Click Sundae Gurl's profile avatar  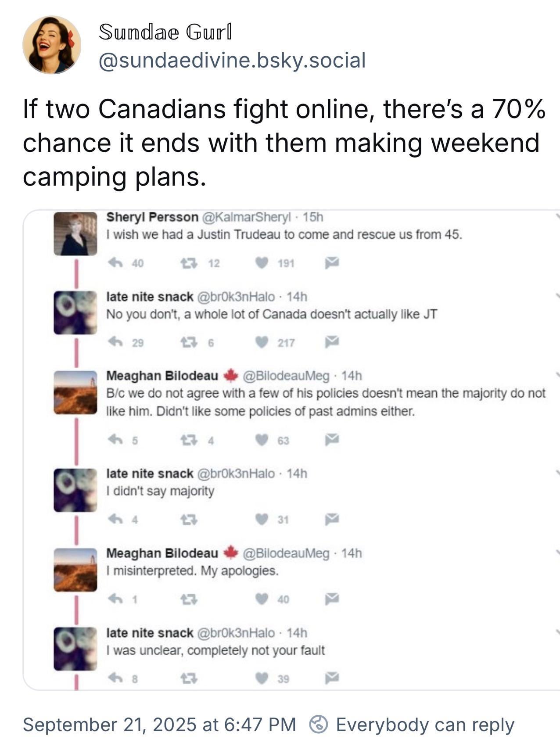[52, 45]
